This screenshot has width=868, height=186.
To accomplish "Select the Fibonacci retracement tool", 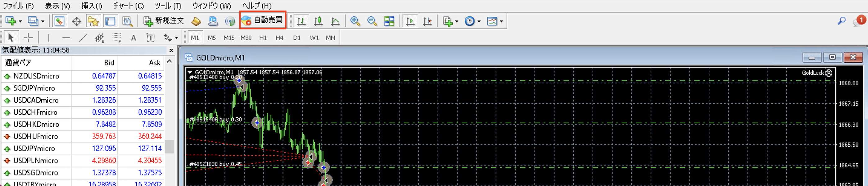I will tap(117, 38).
